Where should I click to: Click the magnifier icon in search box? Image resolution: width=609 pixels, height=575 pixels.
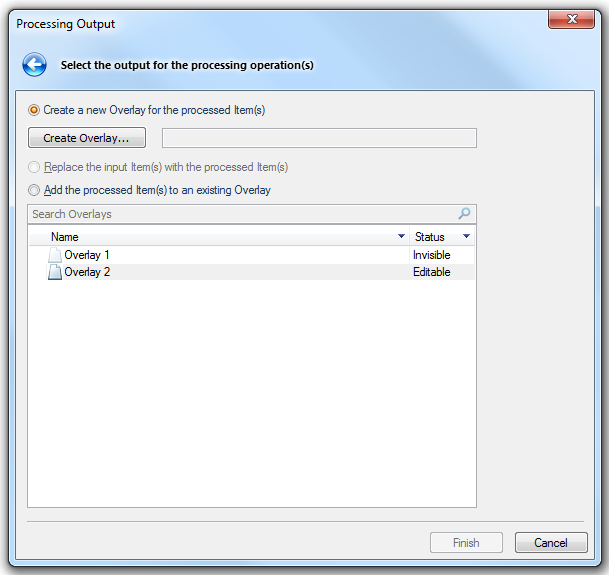click(x=464, y=214)
